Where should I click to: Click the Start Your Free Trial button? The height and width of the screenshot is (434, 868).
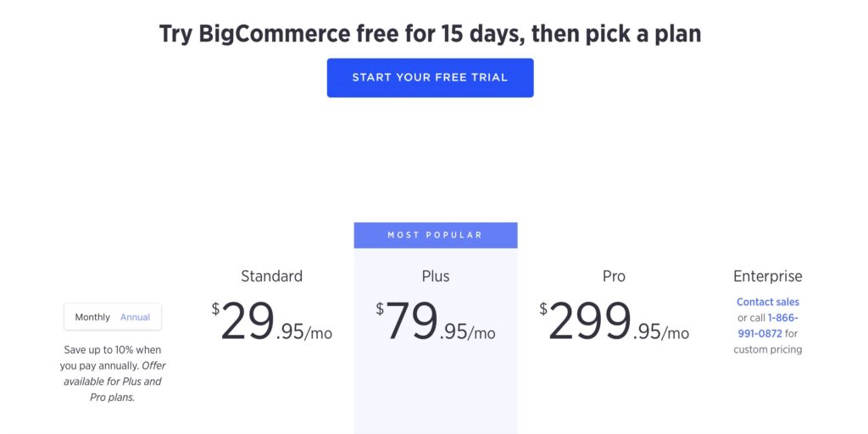coord(430,77)
